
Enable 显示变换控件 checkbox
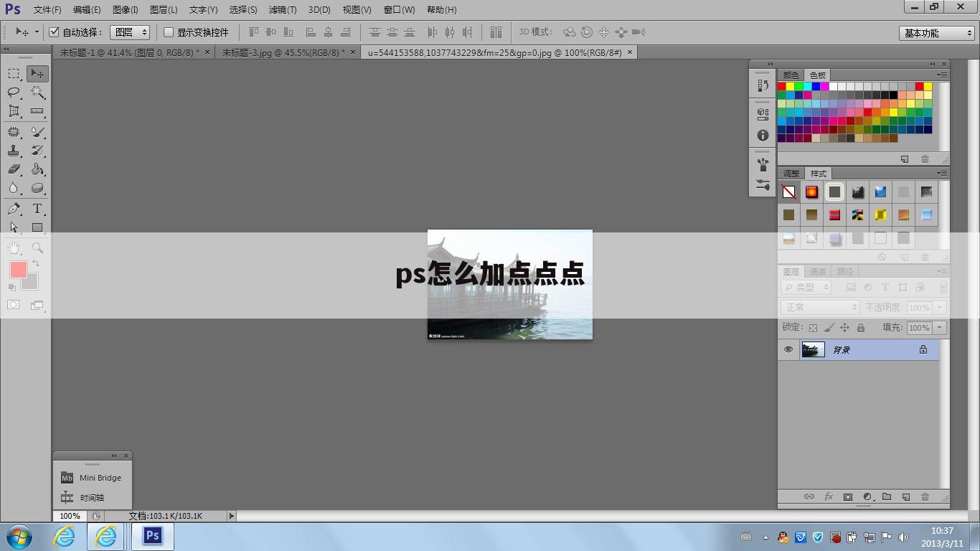169,32
